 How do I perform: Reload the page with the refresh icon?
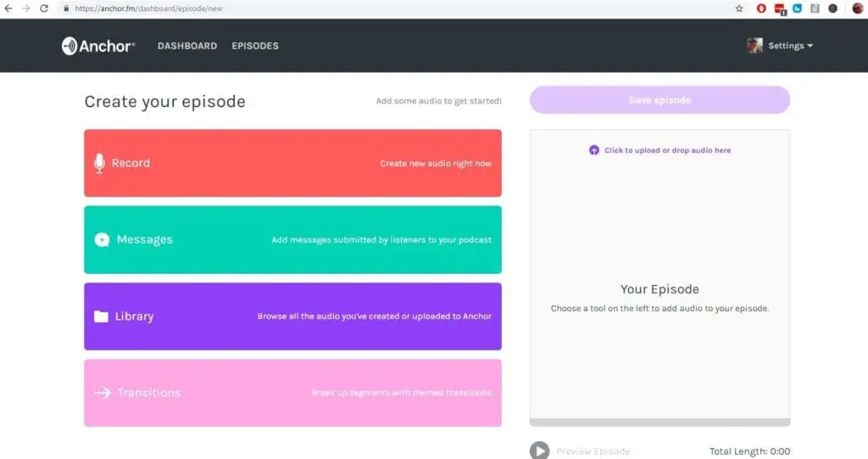click(x=44, y=8)
